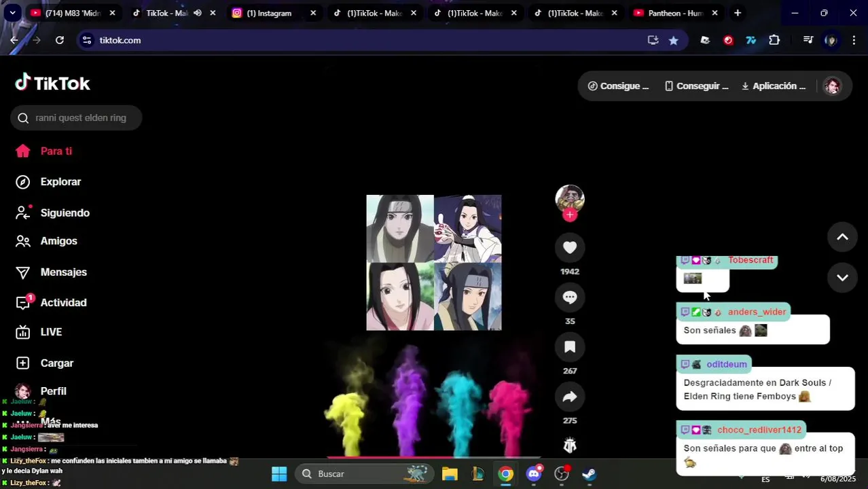Open the LIVE section
Image resolution: width=868 pixels, height=489 pixels.
tap(39, 331)
